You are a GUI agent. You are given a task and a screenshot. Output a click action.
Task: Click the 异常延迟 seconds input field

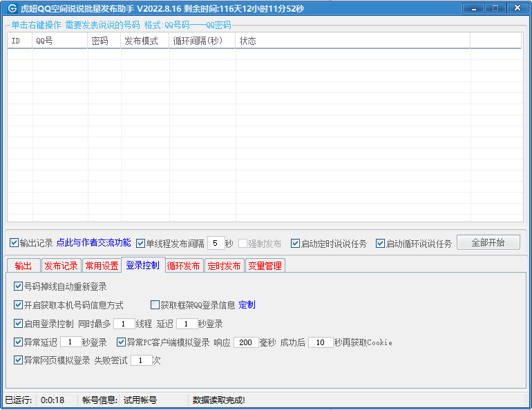(71, 342)
